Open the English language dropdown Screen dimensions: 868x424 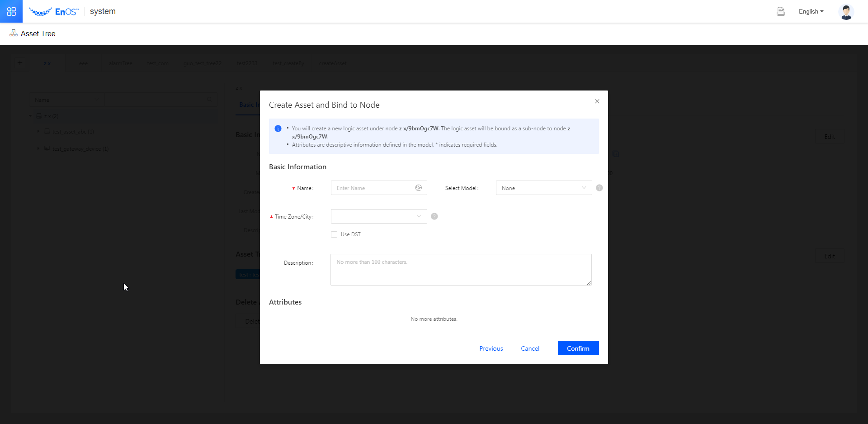[x=811, y=12]
